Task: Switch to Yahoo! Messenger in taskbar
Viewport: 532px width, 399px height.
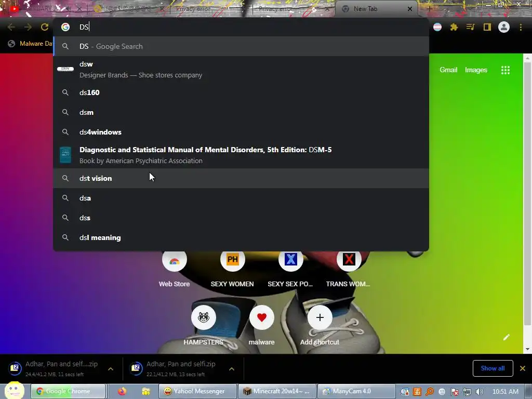Action: (x=198, y=391)
